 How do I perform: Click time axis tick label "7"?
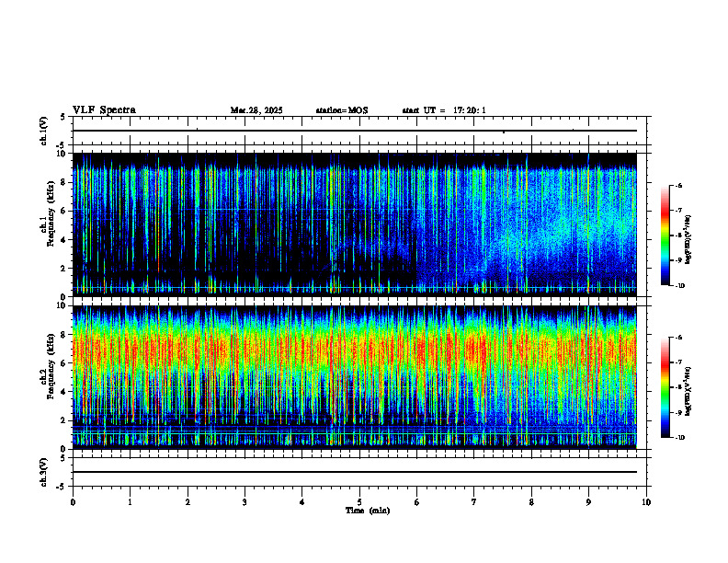point(474,502)
